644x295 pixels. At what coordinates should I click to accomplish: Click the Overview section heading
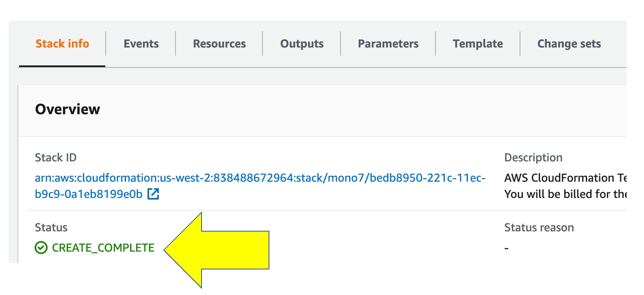67,109
